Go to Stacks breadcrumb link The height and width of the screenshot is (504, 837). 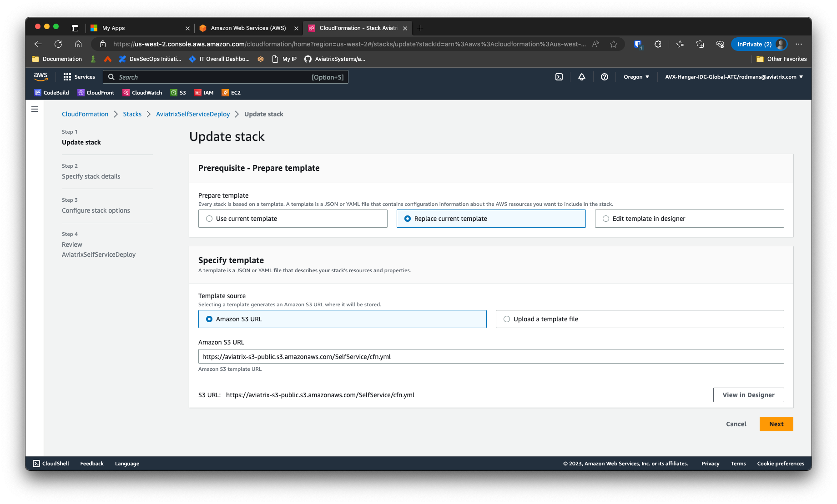132,114
